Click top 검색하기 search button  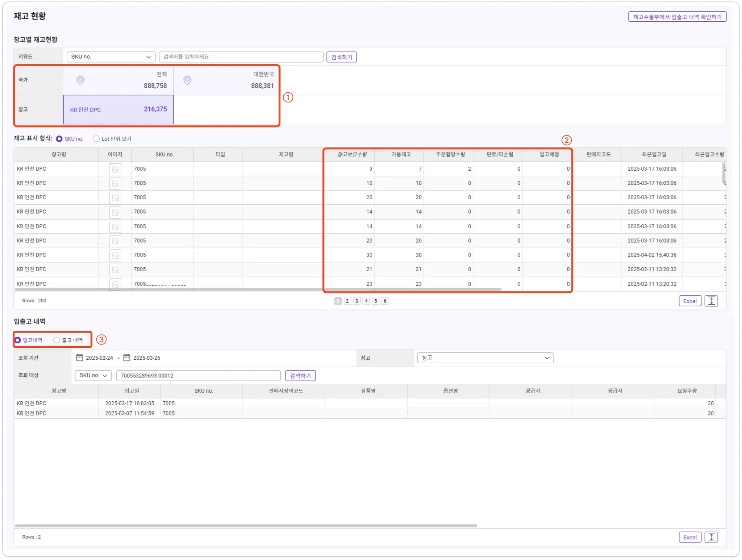[341, 57]
